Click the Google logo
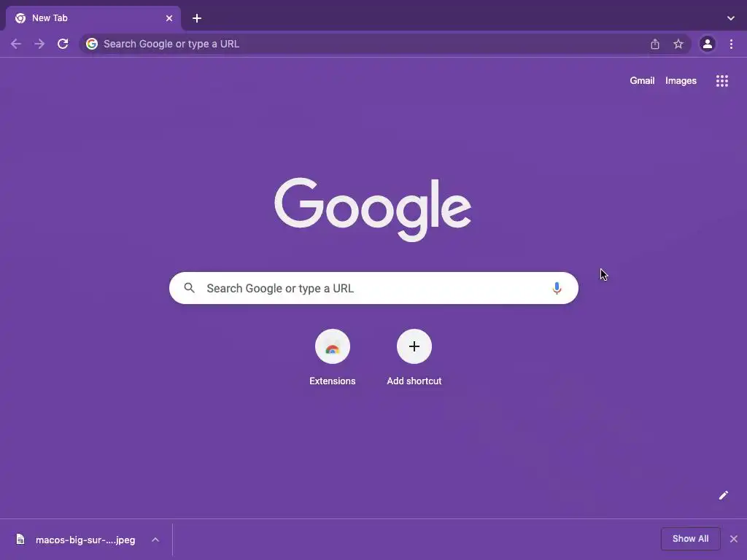 373,209
